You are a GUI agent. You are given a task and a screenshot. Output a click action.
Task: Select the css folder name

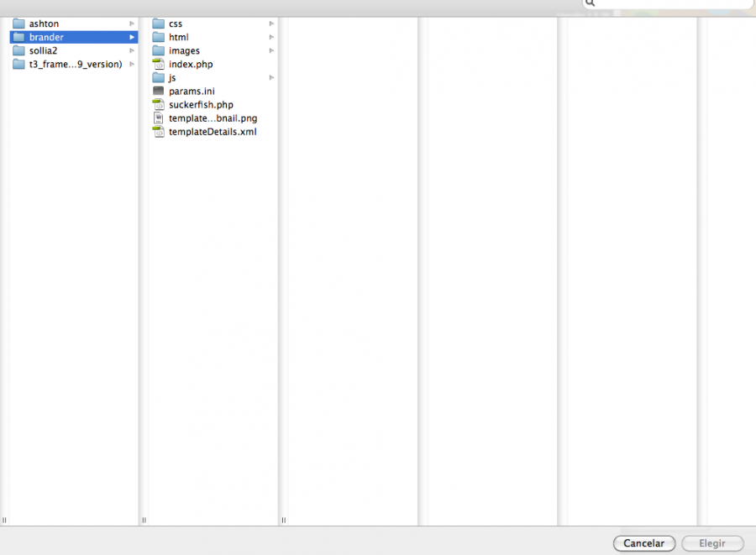[x=176, y=24]
